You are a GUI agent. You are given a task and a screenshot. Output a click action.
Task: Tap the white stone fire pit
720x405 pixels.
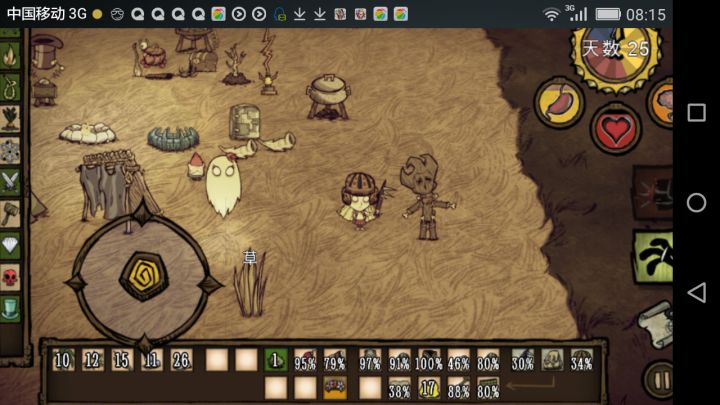coord(87,133)
